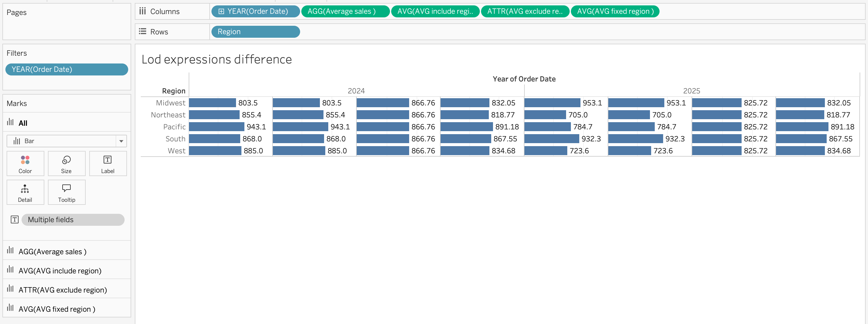This screenshot has width=868, height=324.
Task: Expand the YEAR(Order Date) plus icon in Columns
Action: [221, 11]
